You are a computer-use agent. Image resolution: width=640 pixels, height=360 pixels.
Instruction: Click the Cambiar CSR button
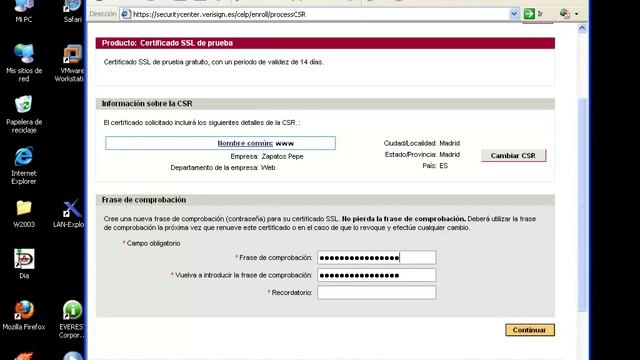coord(513,156)
